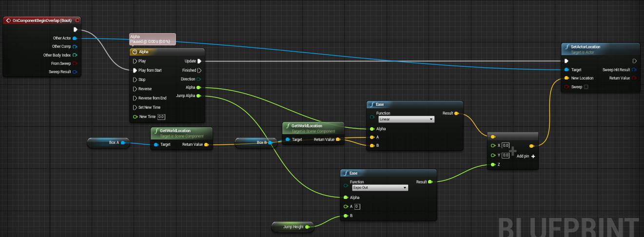This screenshot has width=644, height=237.
Task: Click the Result pin of Expo Out Ease node
Action: [430, 182]
